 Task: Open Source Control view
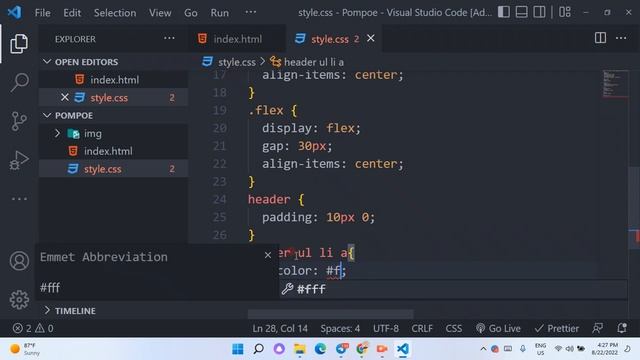coord(19,121)
